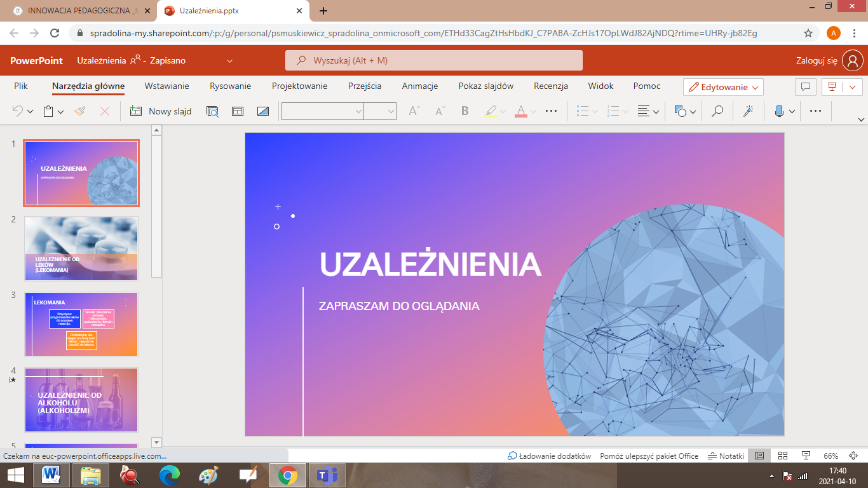This screenshot has height=488, width=868.
Task: Open the font name combo box
Action: point(323,111)
